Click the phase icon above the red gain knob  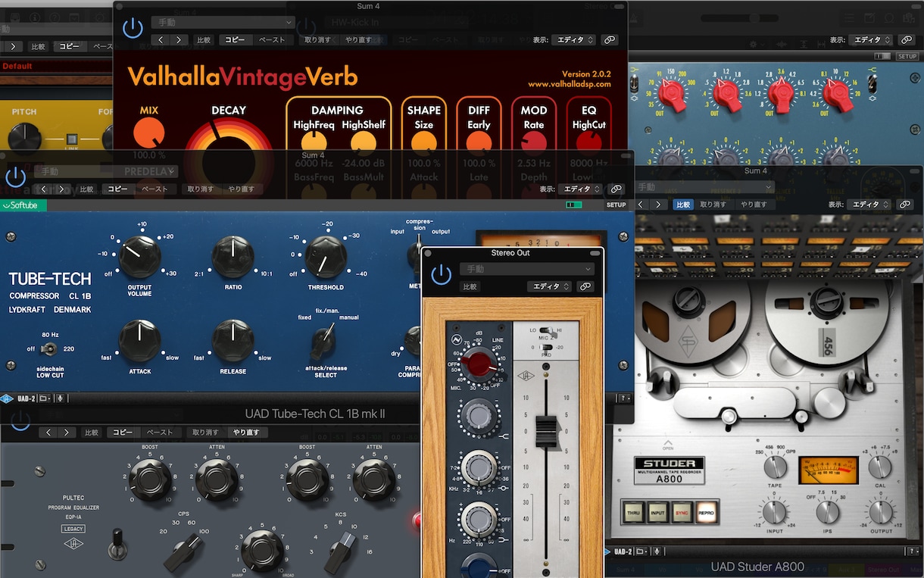(x=457, y=339)
